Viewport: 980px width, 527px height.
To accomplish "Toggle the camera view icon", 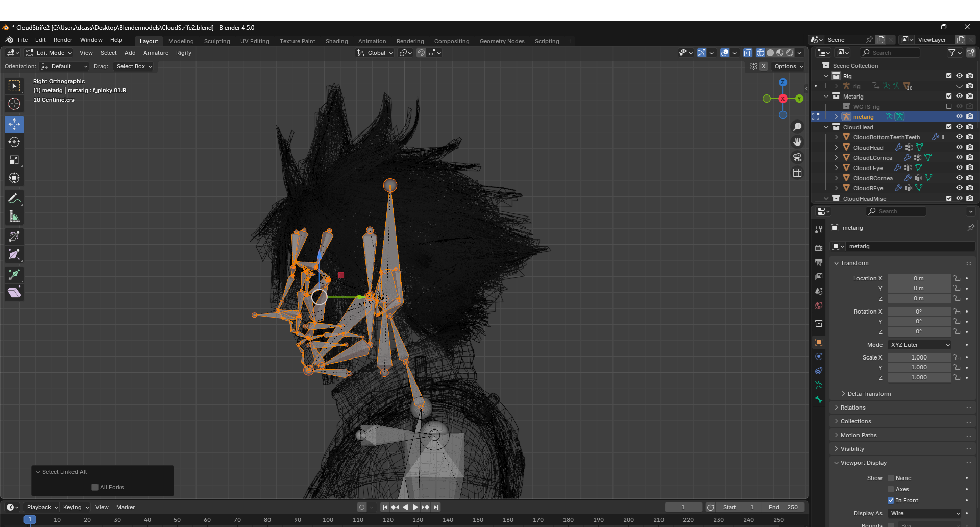I will pyautogui.click(x=797, y=157).
